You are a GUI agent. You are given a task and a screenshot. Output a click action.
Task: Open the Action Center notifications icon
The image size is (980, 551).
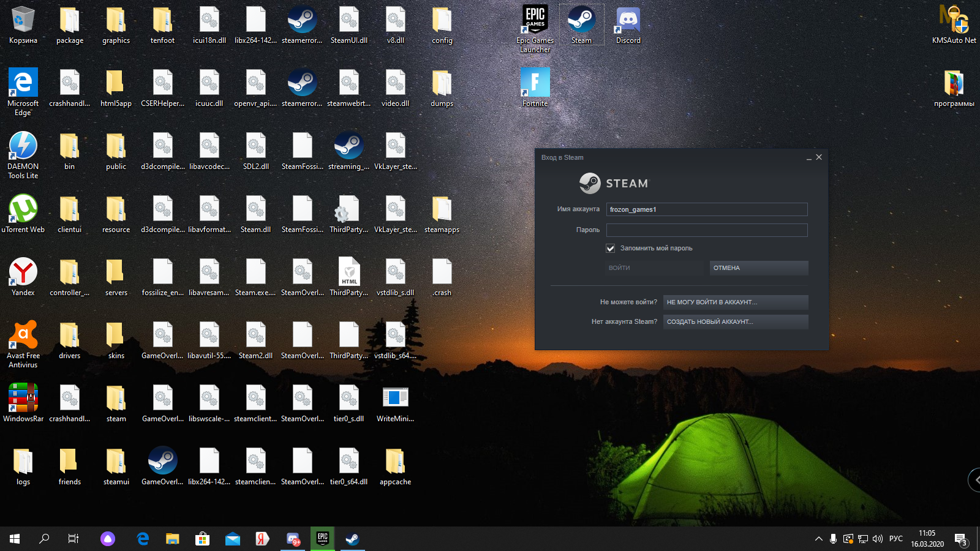pyautogui.click(x=961, y=539)
